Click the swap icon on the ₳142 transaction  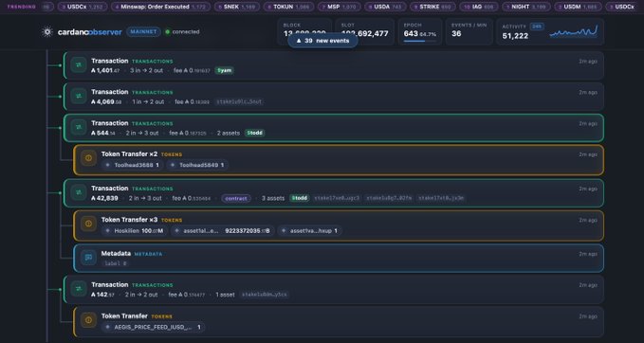tap(78, 289)
